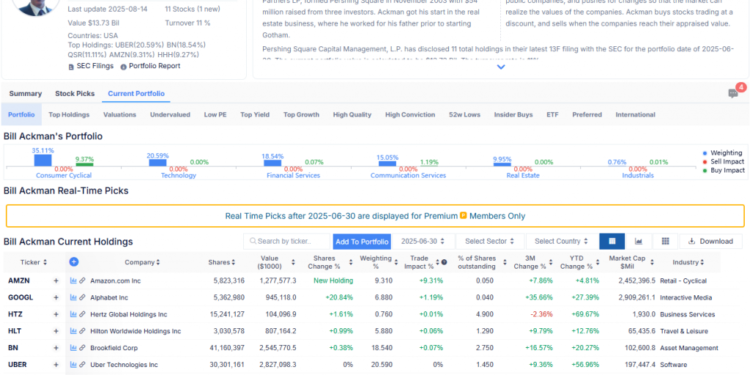The image size is (750, 375).
Task: Open the Select Sector dropdown
Action: tap(490, 241)
